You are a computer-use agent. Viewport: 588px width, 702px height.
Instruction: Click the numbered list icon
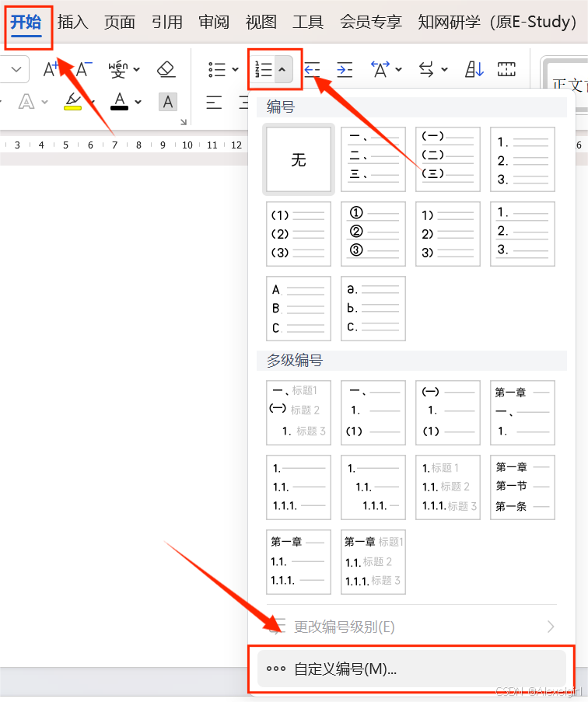(264, 69)
